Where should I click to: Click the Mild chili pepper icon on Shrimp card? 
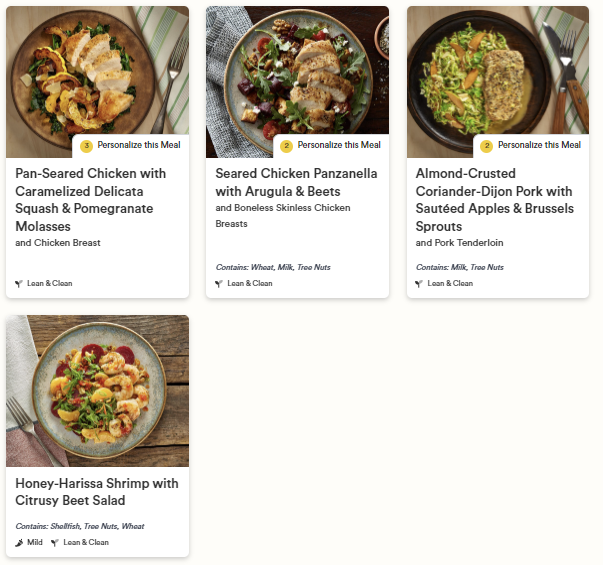(x=19, y=543)
